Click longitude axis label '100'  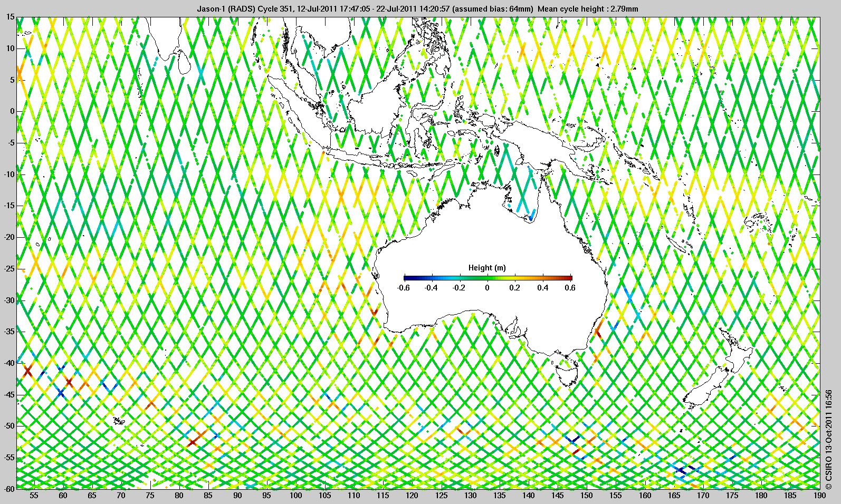pyautogui.click(x=295, y=496)
